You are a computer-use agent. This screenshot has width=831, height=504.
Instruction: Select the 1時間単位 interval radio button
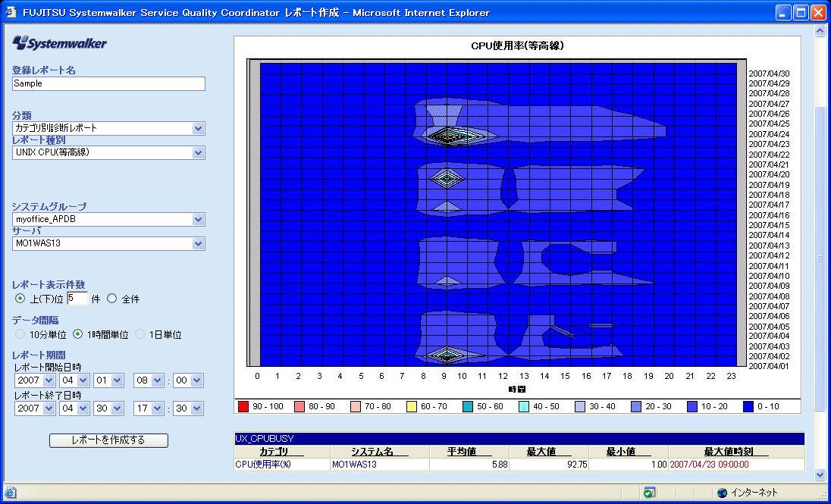78,334
